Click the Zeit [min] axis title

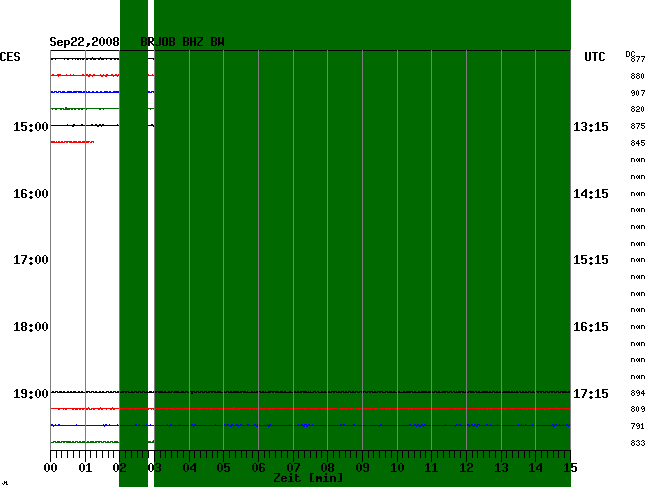click(308, 478)
